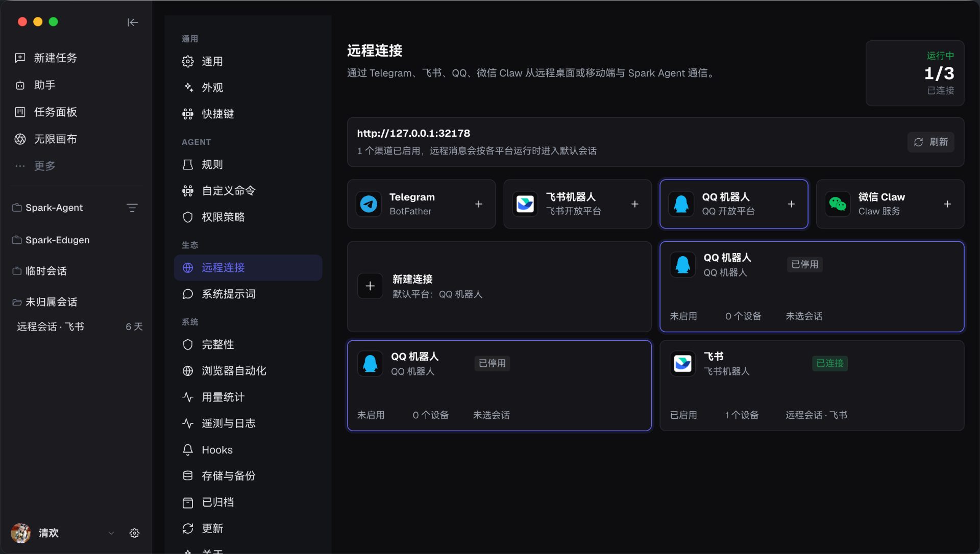Open the 权限策略 settings page

pos(248,217)
